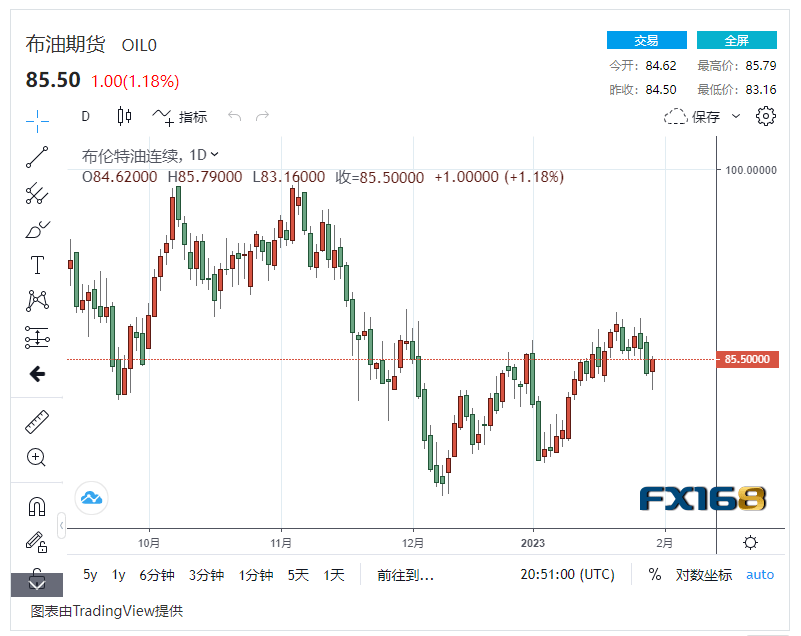Switch to the 6分钟 time range
The height and width of the screenshot is (636, 801).
[x=157, y=575]
